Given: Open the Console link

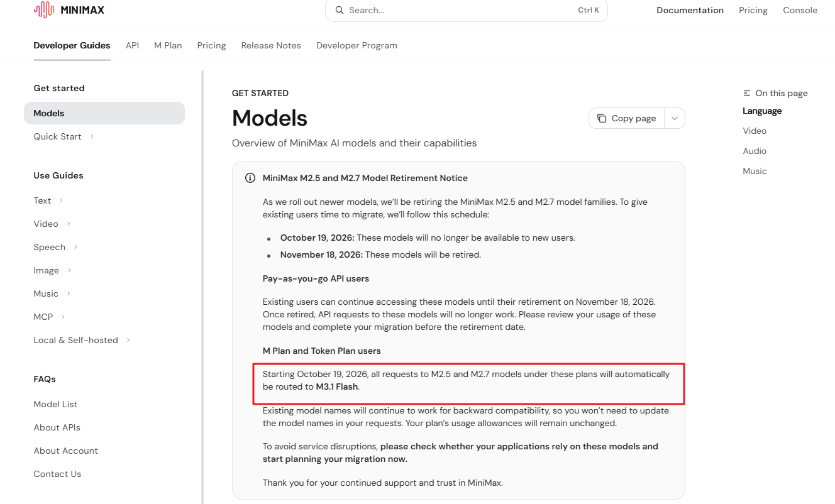Looking at the screenshot, I should (x=800, y=10).
